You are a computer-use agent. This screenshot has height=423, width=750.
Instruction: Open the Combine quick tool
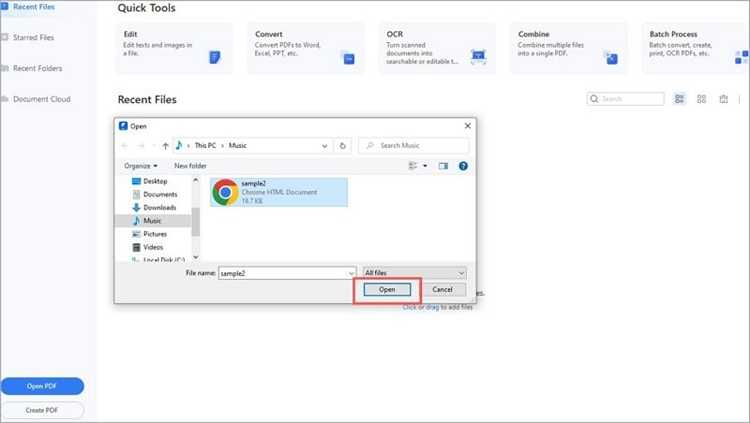pyautogui.click(x=569, y=48)
